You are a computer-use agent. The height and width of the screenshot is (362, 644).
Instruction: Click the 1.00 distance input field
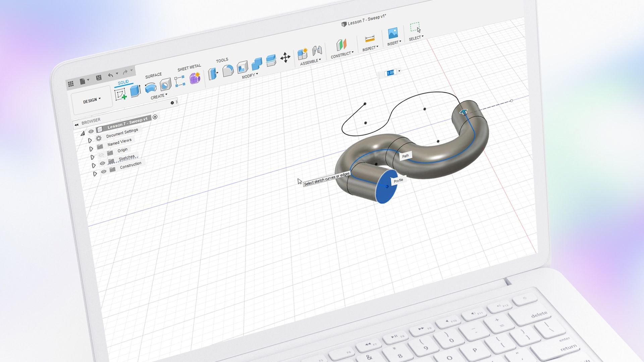[x=390, y=73]
